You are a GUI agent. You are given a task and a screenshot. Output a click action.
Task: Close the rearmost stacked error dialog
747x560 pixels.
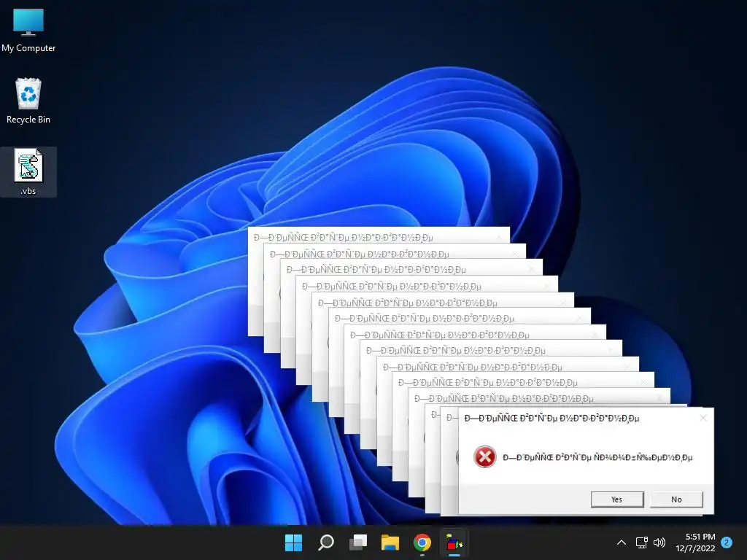pos(499,237)
